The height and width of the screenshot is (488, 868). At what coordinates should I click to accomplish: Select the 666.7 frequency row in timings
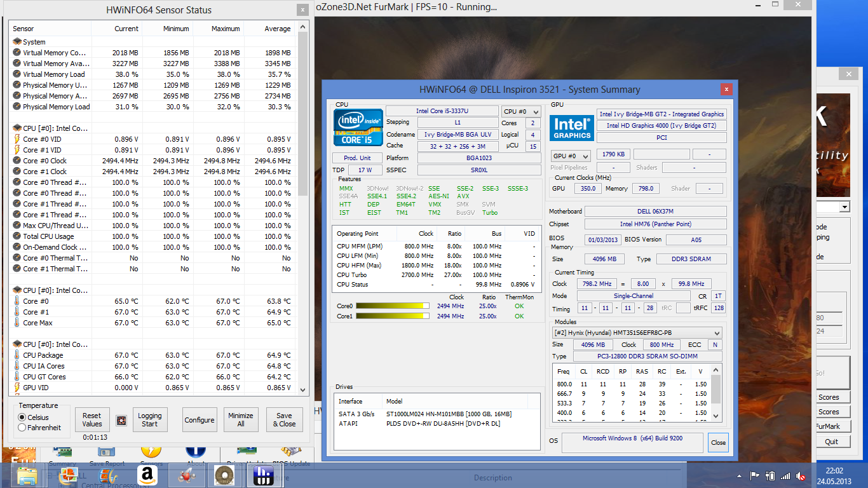[632, 393]
